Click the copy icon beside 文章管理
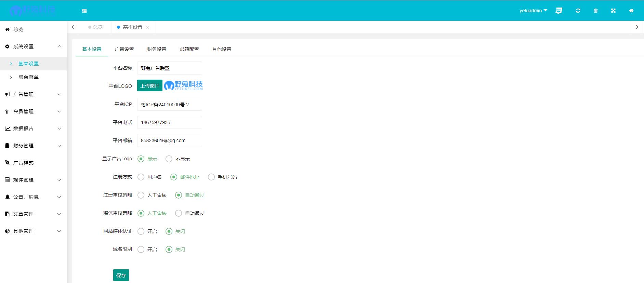This screenshot has height=283, width=644. click(x=7, y=214)
